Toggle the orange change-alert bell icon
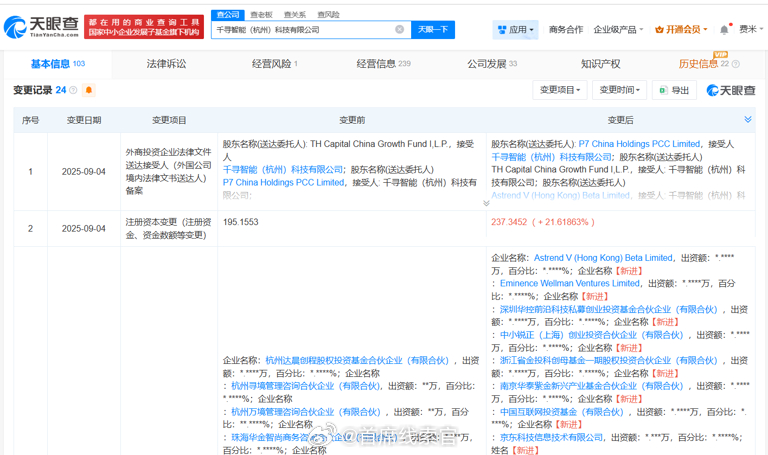Image resolution: width=768 pixels, height=455 pixels. [x=89, y=90]
